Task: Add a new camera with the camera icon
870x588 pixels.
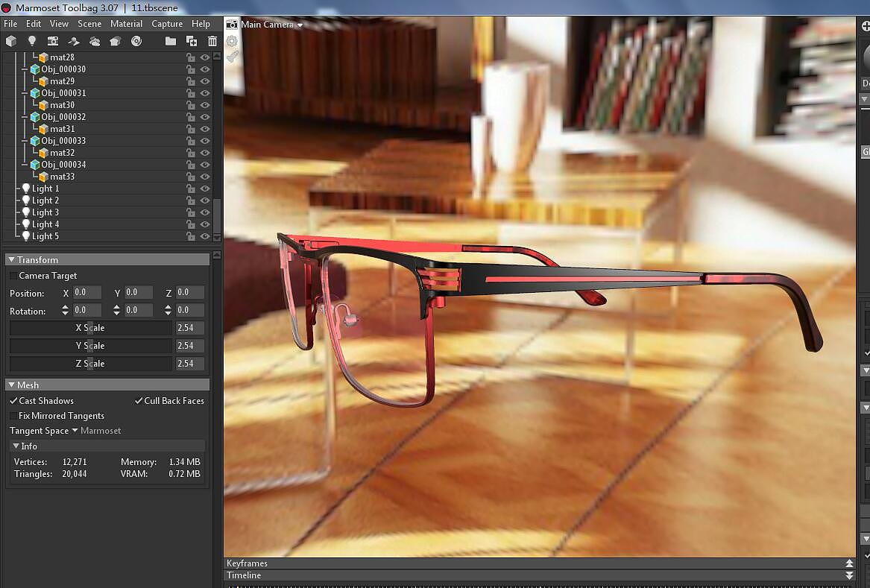Action: coord(53,41)
